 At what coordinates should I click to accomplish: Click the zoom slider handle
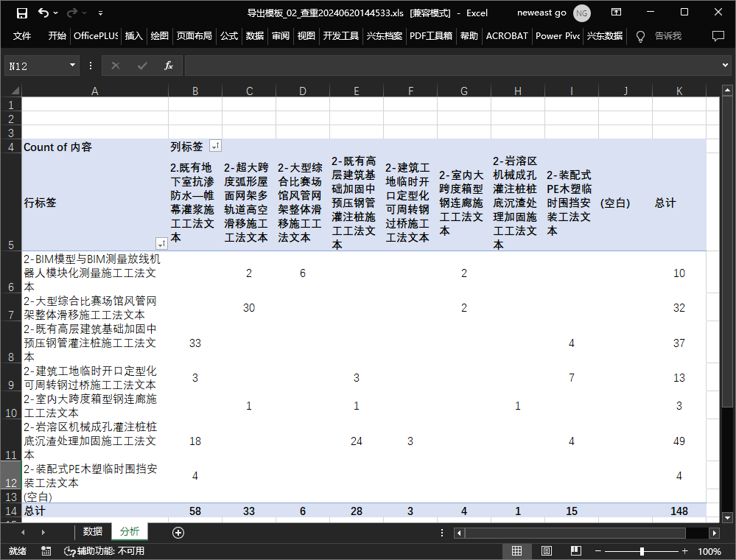642,551
